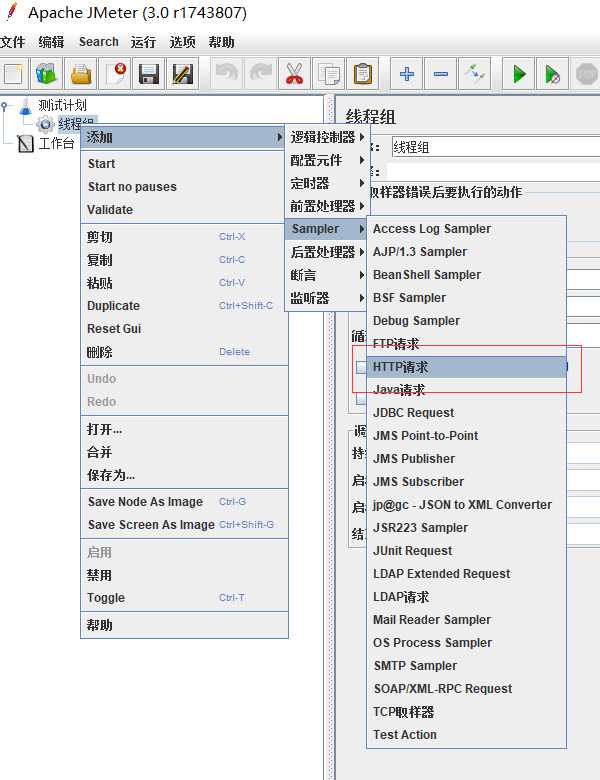Click the Undo arrow toolbar icon
Viewport: 600px width, 780px height.
[x=227, y=75]
